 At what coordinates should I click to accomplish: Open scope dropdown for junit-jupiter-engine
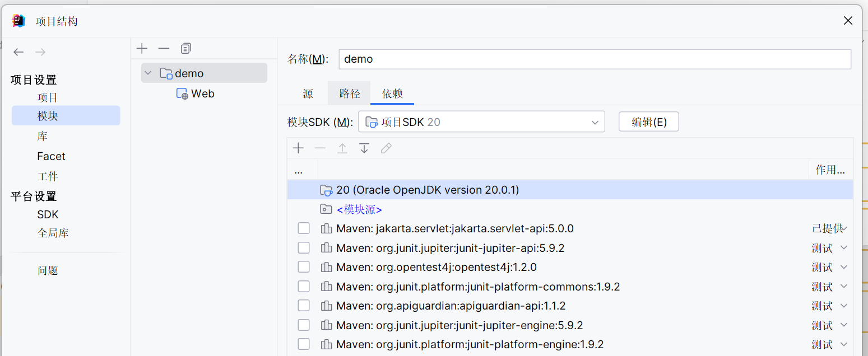(844, 325)
